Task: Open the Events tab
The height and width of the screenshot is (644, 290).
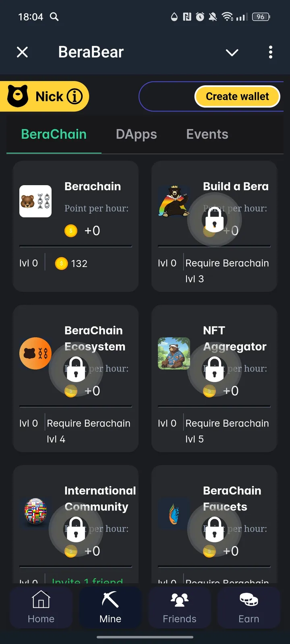Action: pos(207,134)
